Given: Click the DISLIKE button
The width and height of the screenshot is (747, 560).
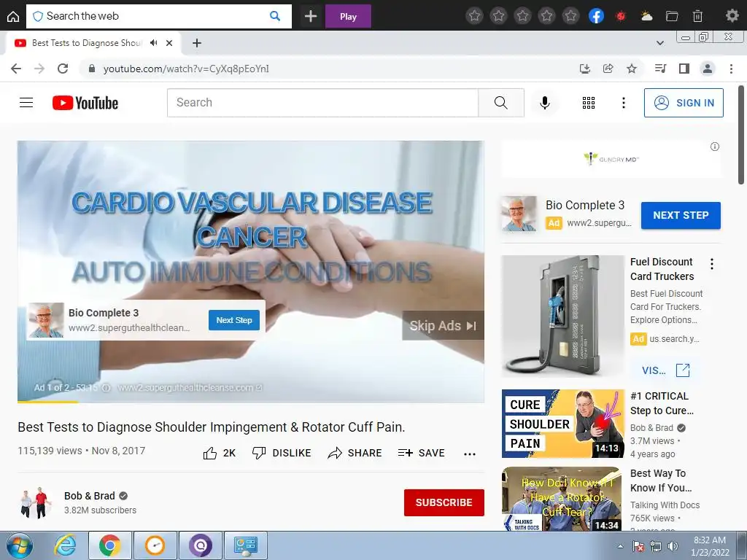Looking at the screenshot, I should pyautogui.click(x=282, y=453).
